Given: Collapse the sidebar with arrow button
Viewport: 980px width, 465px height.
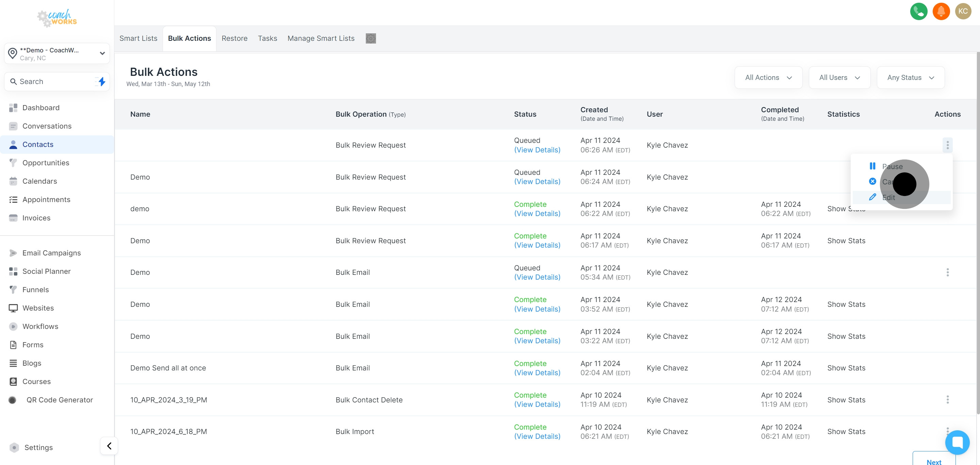Looking at the screenshot, I should point(109,446).
